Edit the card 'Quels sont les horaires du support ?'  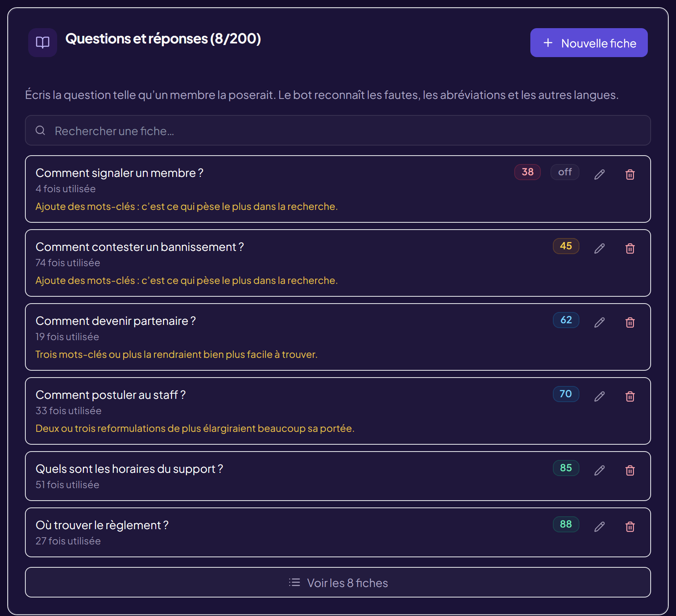pyautogui.click(x=600, y=470)
